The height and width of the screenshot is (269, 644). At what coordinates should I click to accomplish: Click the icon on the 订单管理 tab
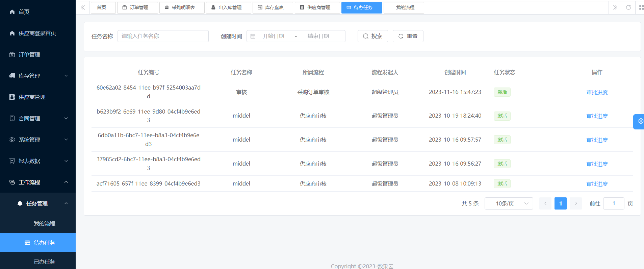click(125, 7)
